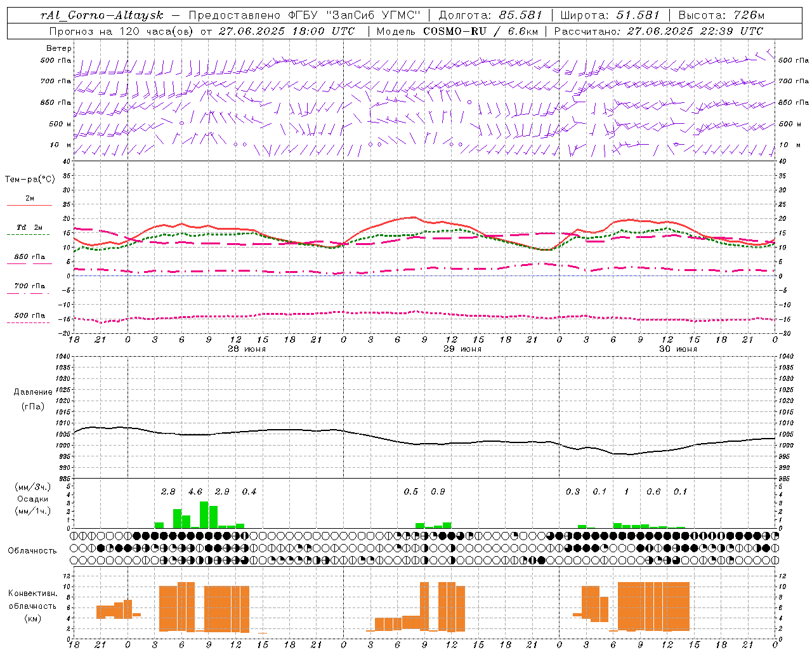Click the 30 июня date label
This screenshot has height=650, width=812.
[x=678, y=349]
